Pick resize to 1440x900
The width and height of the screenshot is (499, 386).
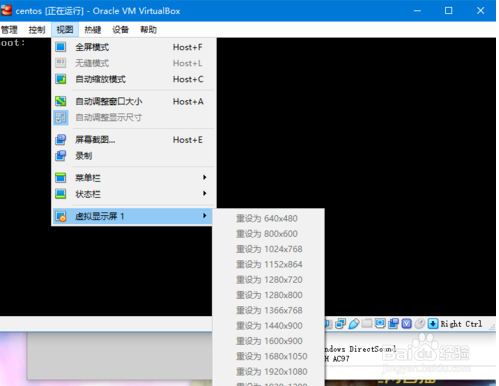pos(269,326)
